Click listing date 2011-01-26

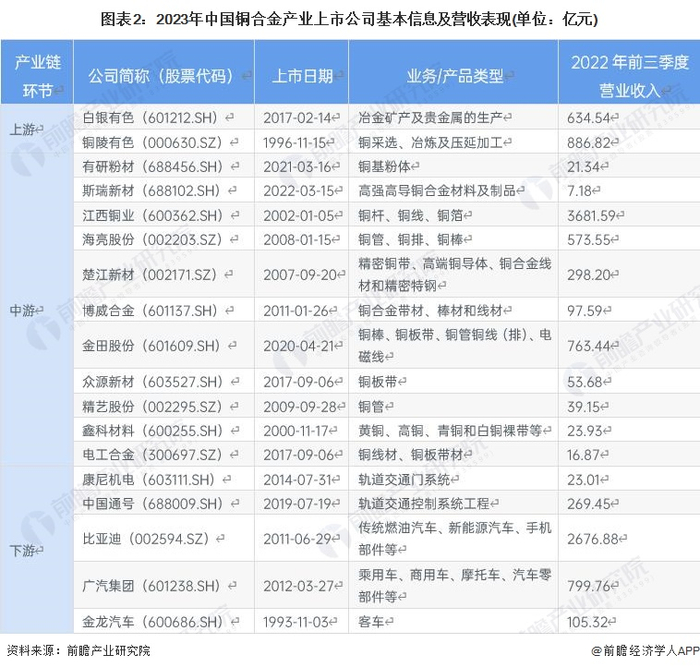pyautogui.click(x=296, y=311)
